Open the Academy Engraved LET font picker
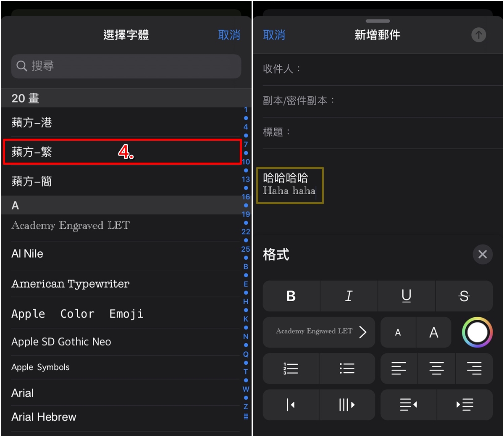This screenshot has height=437, width=504. coord(319,332)
